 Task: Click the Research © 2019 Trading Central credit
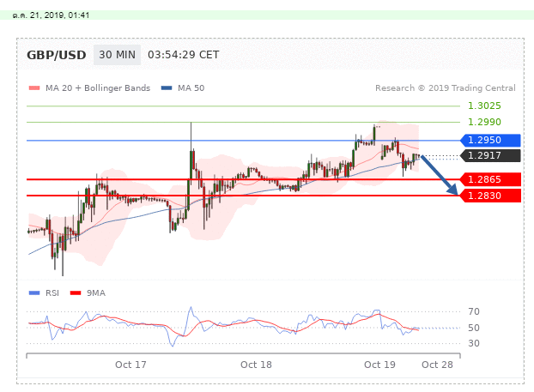[x=446, y=88]
